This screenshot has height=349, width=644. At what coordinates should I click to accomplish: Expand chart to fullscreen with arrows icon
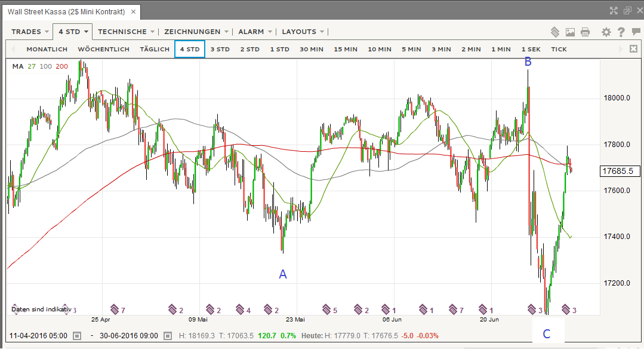pos(614,11)
